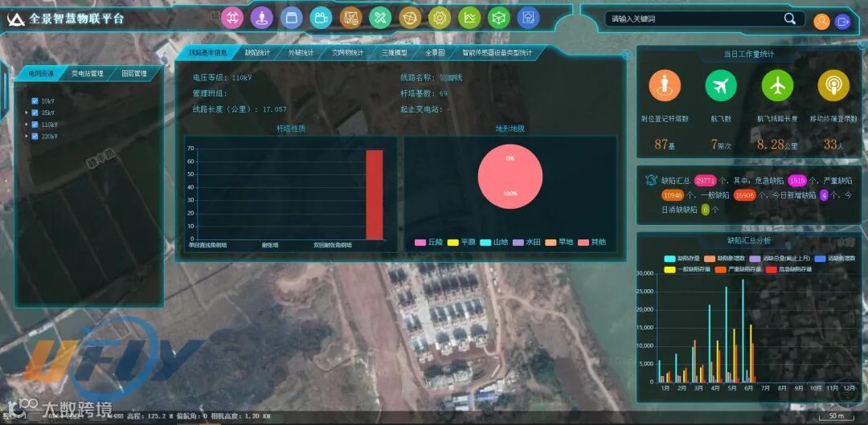
Task: Click the 4 new defects today badge
Action: click(824, 195)
